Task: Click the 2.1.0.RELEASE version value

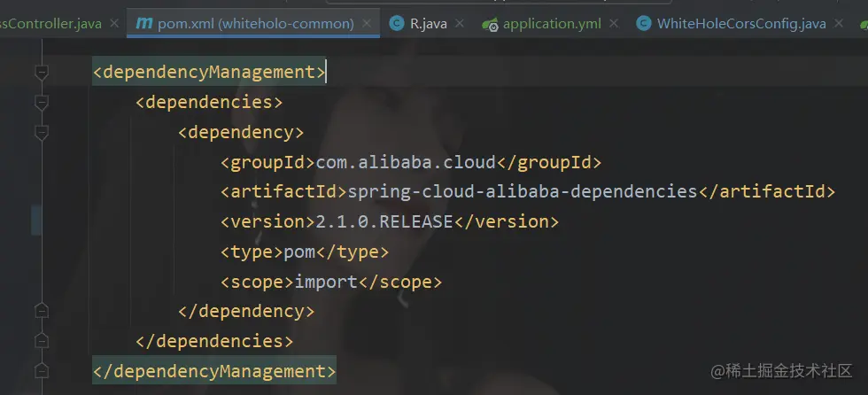Action: [x=384, y=221]
